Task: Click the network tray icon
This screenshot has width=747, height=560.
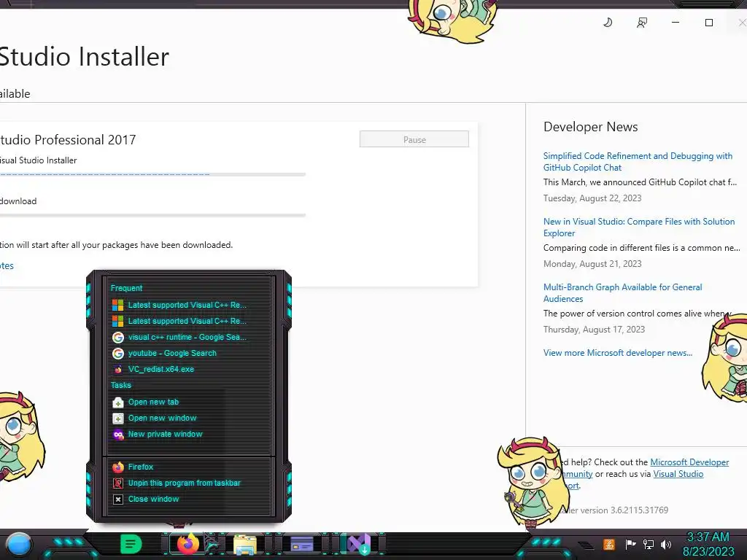Action: (648, 544)
